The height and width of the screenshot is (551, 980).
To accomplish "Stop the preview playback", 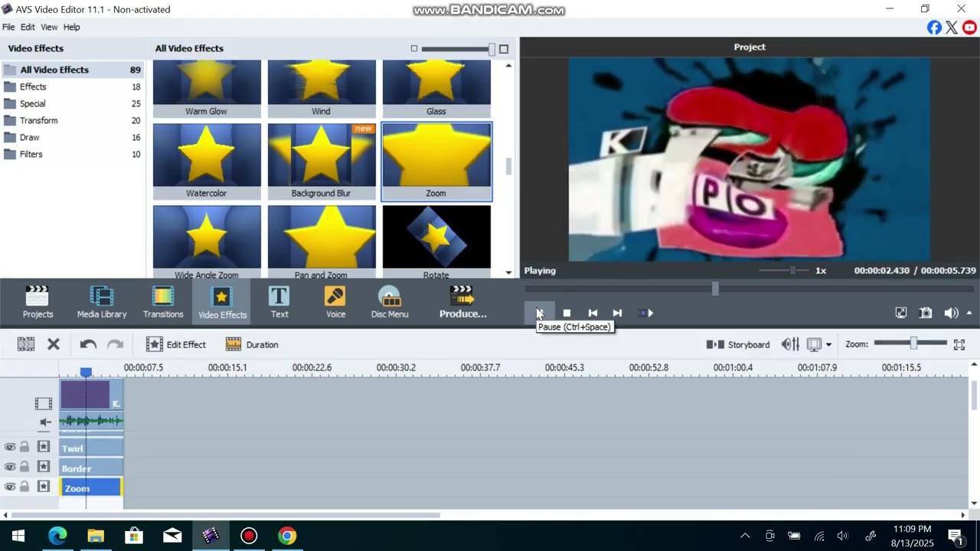I will (x=567, y=313).
